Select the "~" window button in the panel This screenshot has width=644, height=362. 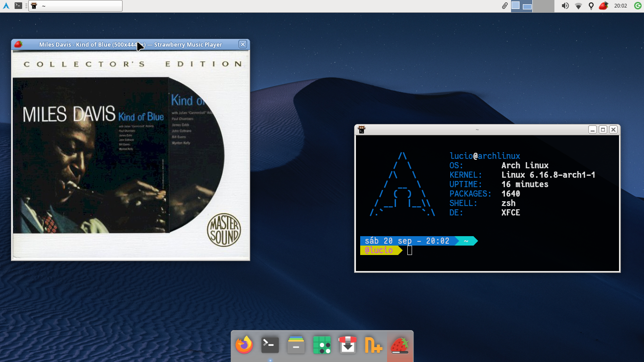[x=75, y=6]
